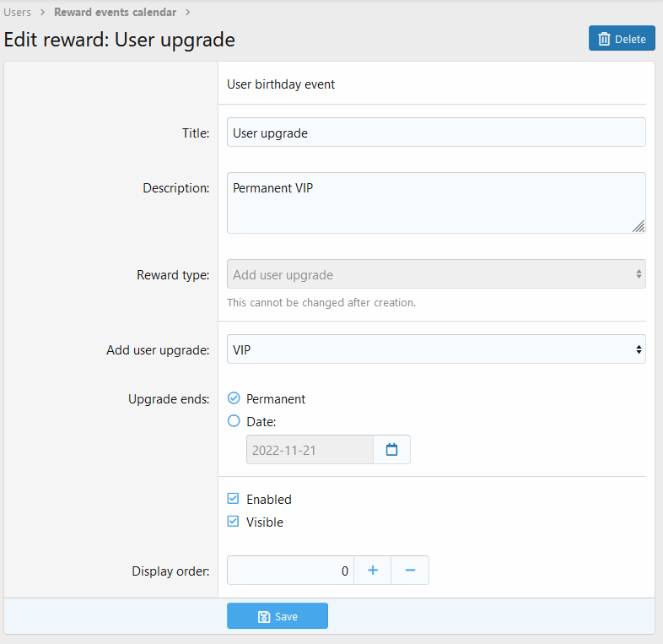Uncheck the Visible checkbox

233,522
